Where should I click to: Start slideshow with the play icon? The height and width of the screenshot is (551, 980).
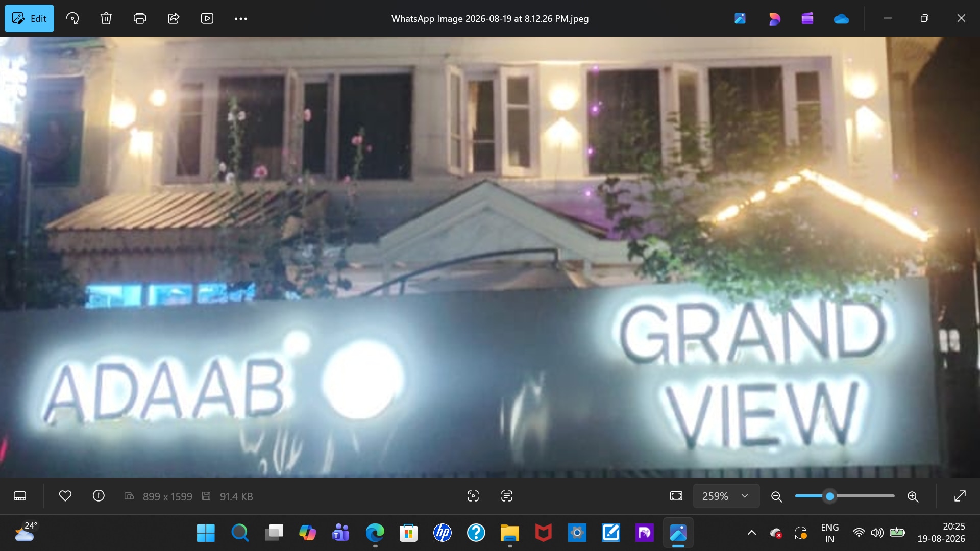[x=207, y=18]
